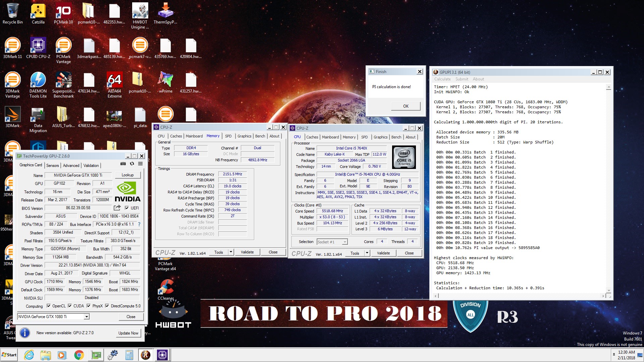Select Caches tab in CPU-Z CPU window
This screenshot has width=644, height=362.
312,137
